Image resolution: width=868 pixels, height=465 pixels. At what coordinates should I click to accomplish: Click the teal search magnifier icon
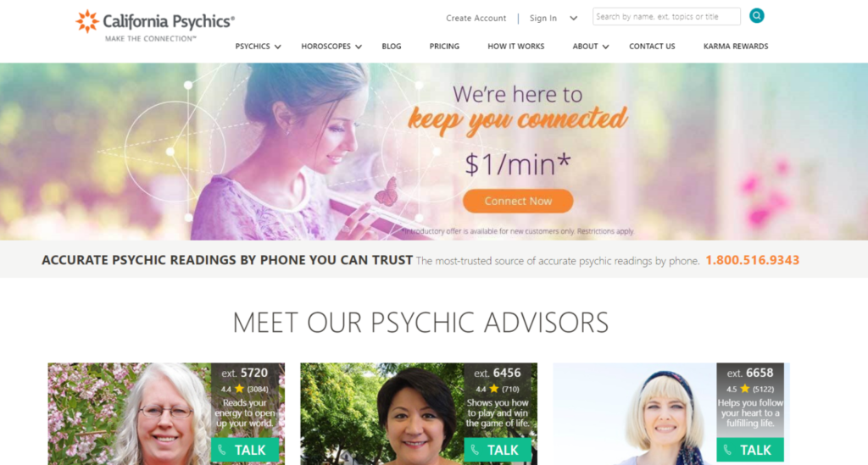pos(756,16)
